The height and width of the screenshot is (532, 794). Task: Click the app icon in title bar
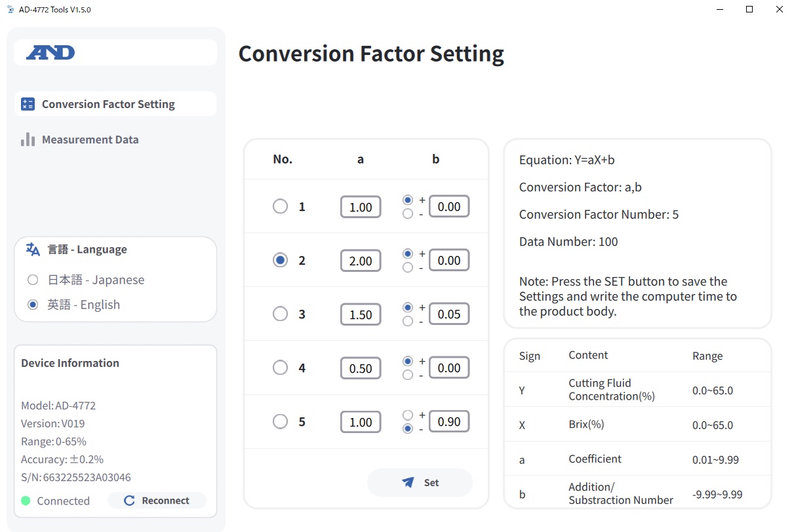(10, 10)
